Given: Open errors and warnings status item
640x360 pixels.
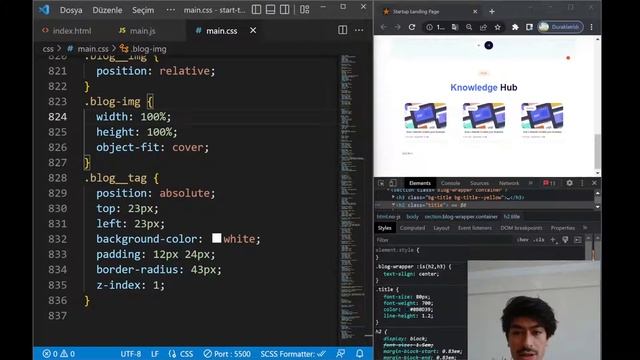Looking at the screenshot, I should [x=59, y=353].
